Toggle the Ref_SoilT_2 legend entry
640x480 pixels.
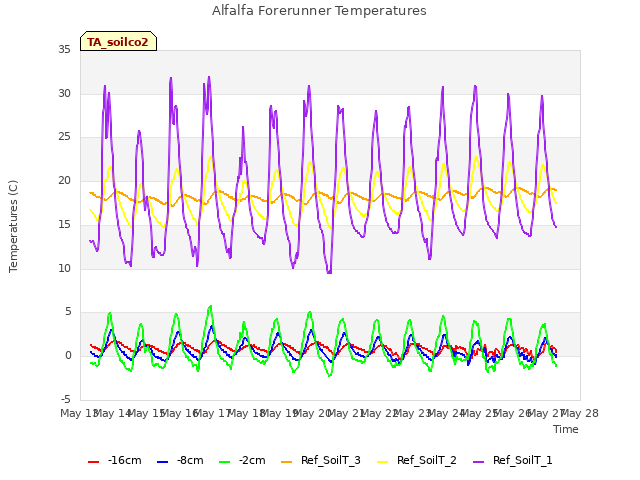click(x=417, y=460)
